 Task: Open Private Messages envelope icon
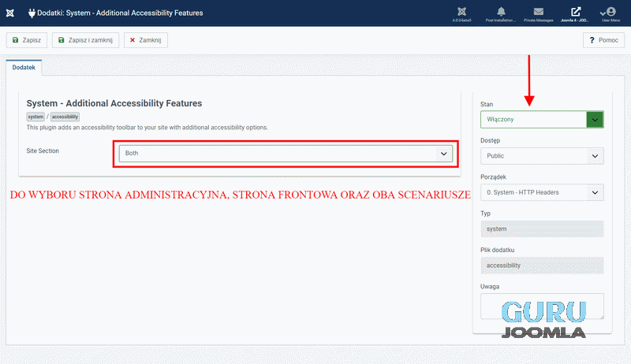539,14
